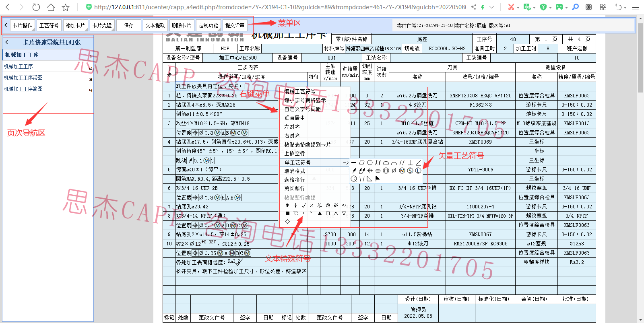Insert the perpendicularity ⊥ symbol
This screenshot has height=323, width=644.
(410, 163)
